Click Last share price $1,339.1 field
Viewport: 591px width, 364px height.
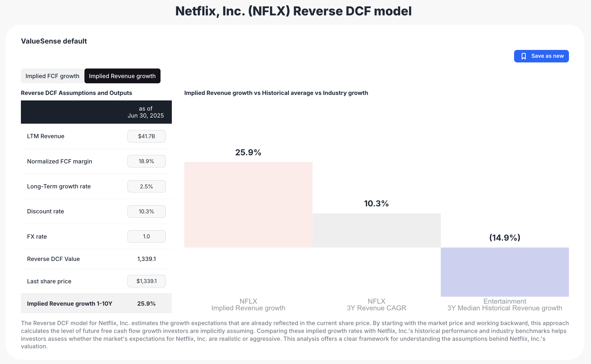coord(146,281)
